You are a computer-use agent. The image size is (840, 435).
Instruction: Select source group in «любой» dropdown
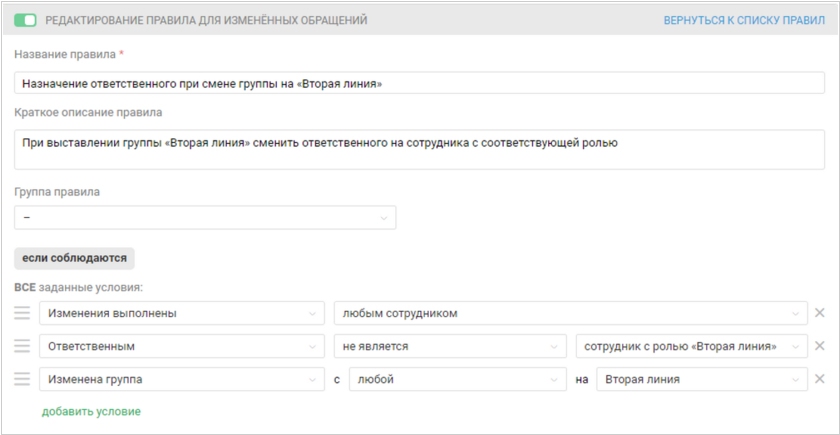(457, 379)
